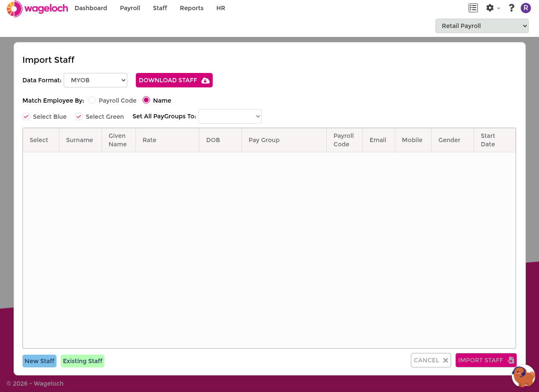Open the user avatar R menu

click(x=526, y=8)
